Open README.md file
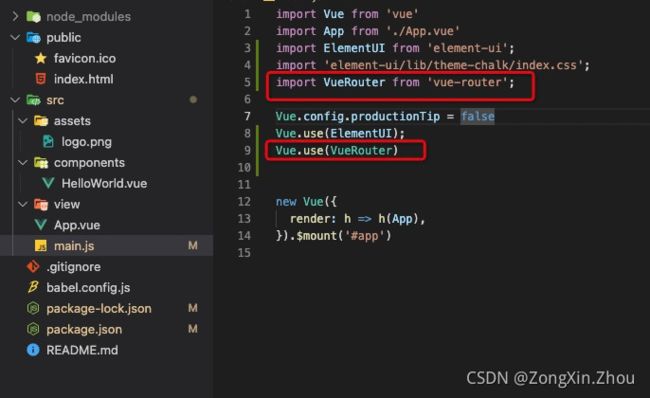The width and height of the screenshot is (650, 398). pos(82,350)
